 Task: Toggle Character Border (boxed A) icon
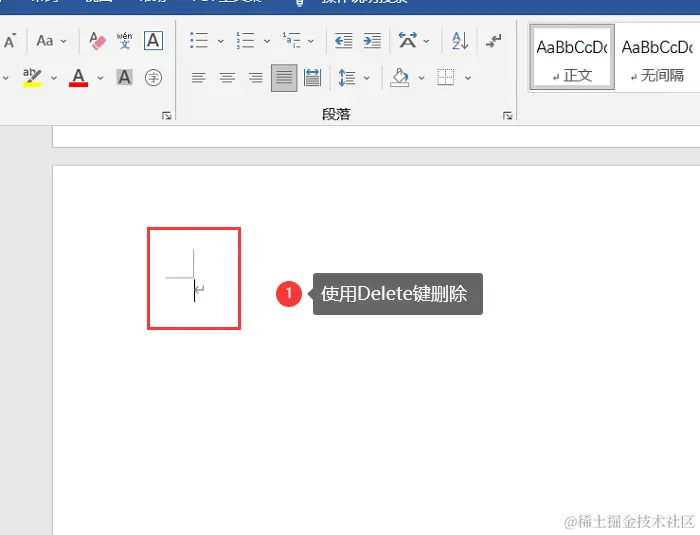pyautogui.click(x=153, y=41)
